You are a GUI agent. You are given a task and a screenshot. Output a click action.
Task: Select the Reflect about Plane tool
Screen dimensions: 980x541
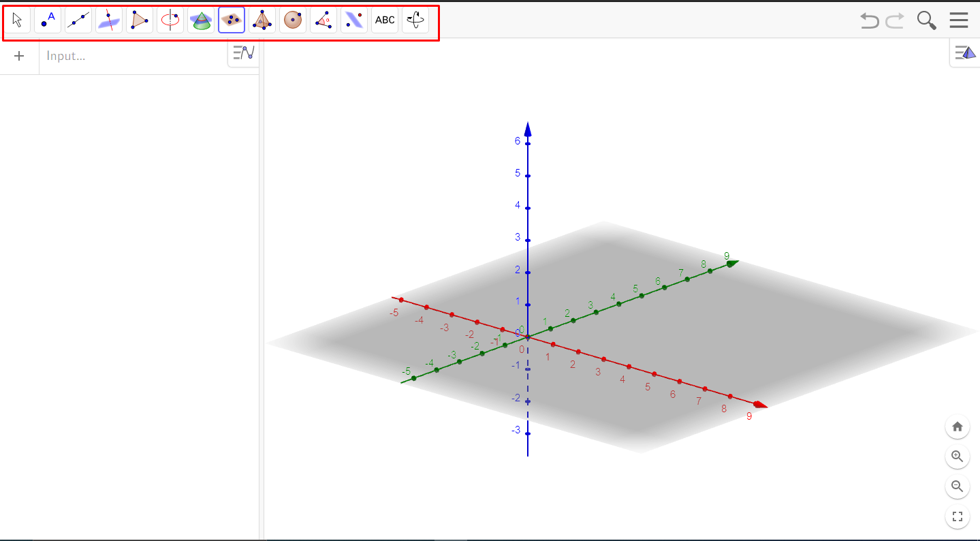pyautogui.click(x=353, y=20)
